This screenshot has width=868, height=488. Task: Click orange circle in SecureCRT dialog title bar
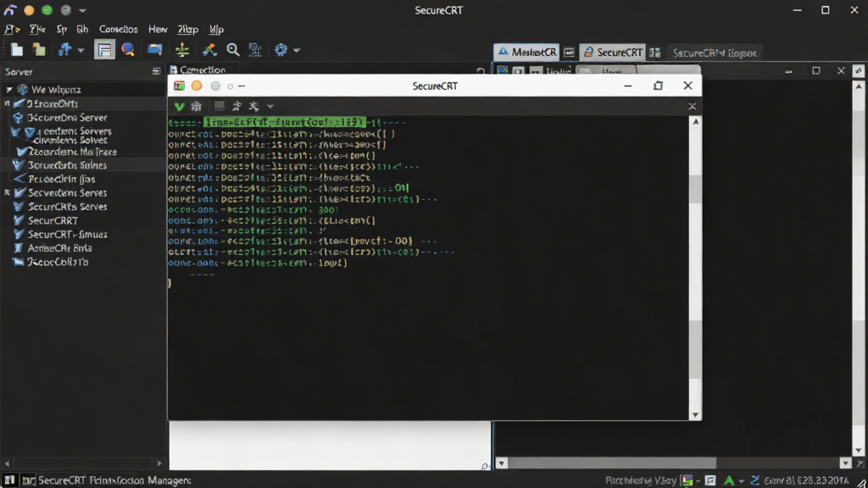[x=197, y=86]
